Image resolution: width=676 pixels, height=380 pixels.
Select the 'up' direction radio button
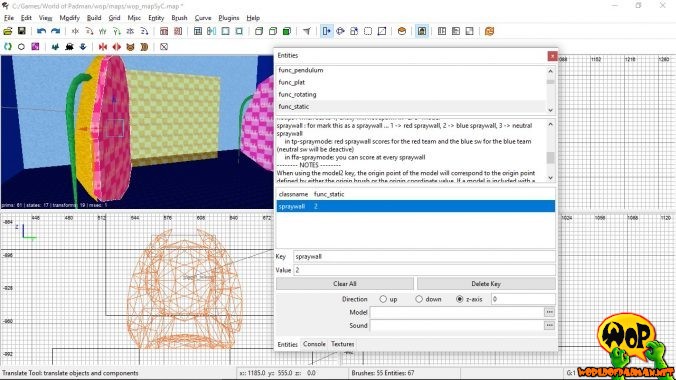coord(383,299)
